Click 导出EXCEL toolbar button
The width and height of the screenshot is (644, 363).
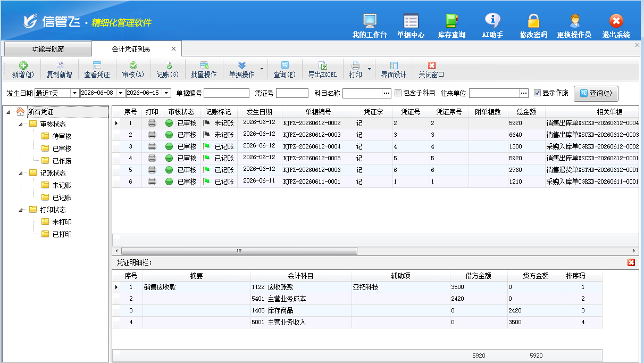323,70
